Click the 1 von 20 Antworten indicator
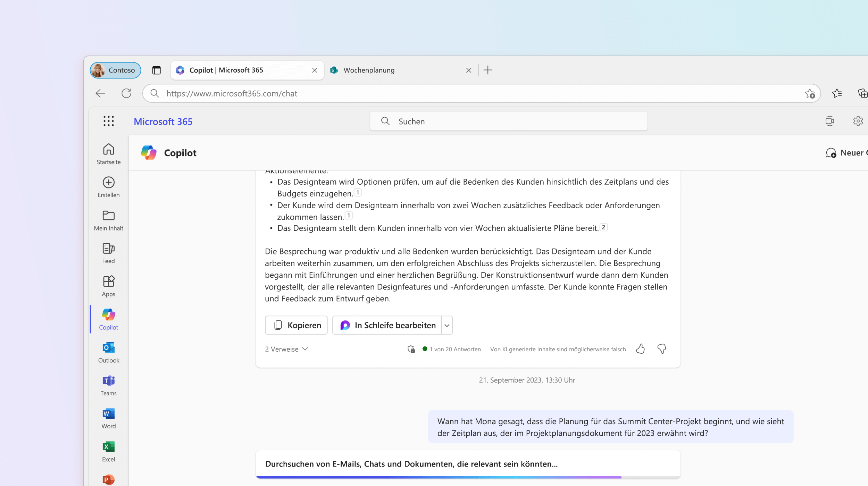This screenshot has height=486, width=868. click(452, 349)
